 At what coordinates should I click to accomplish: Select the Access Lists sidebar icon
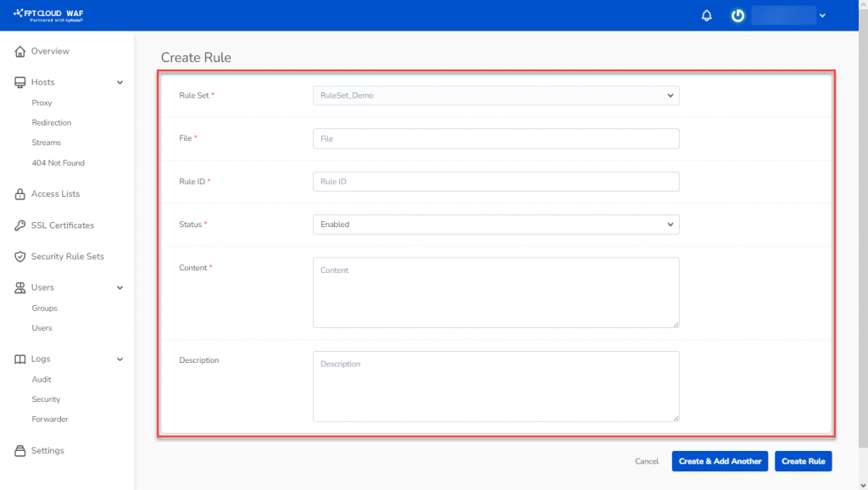19,193
